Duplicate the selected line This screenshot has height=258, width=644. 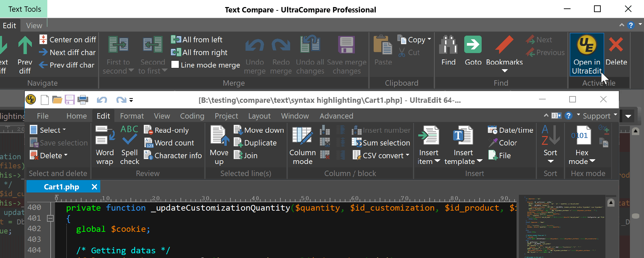tap(255, 143)
